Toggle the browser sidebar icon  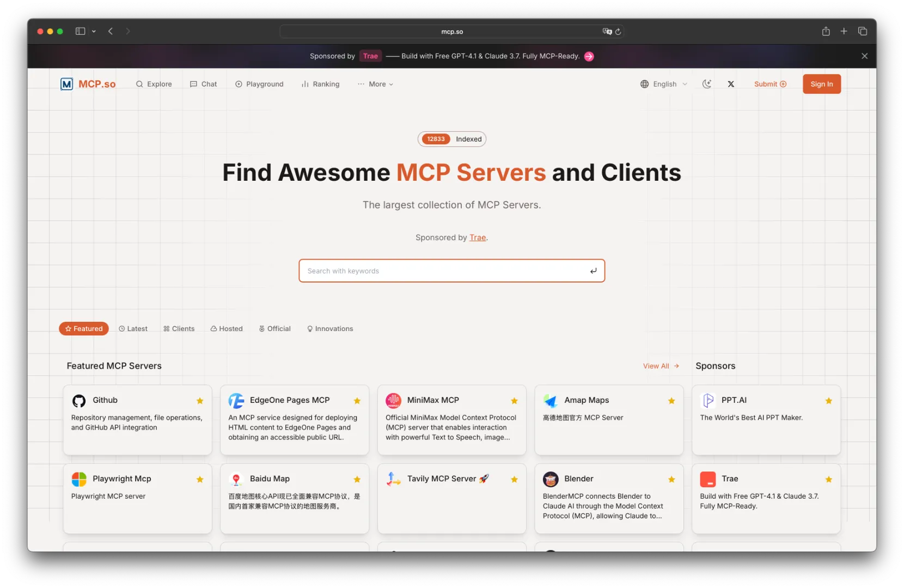coord(81,31)
